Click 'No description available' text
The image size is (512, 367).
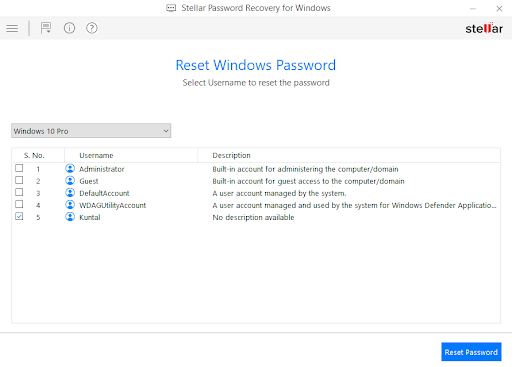tap(253, 217)
